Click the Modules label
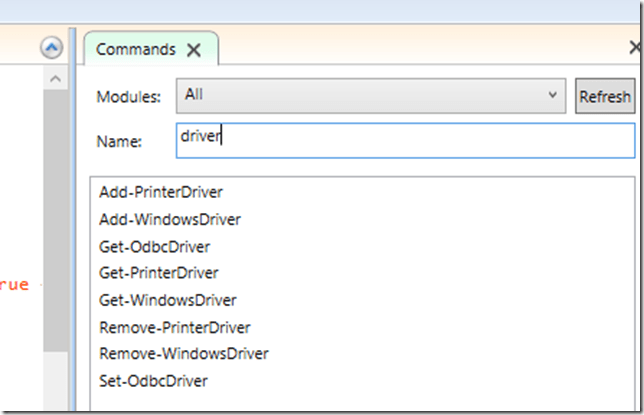 point(128,97)
